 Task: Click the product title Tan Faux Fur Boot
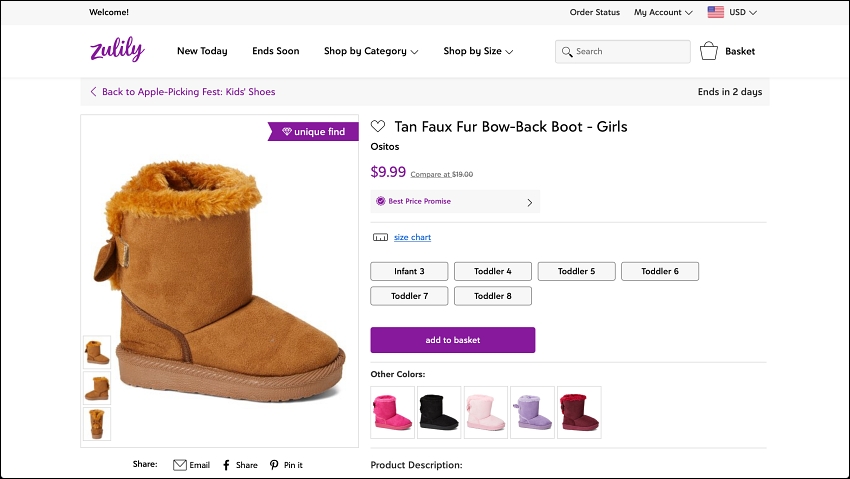(x=511, y=126)
